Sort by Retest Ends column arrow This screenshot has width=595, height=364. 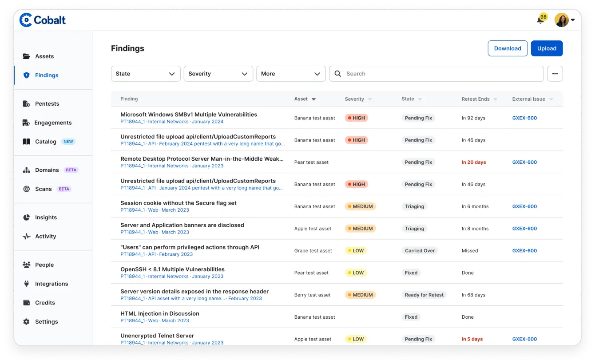tap(496, 99)
